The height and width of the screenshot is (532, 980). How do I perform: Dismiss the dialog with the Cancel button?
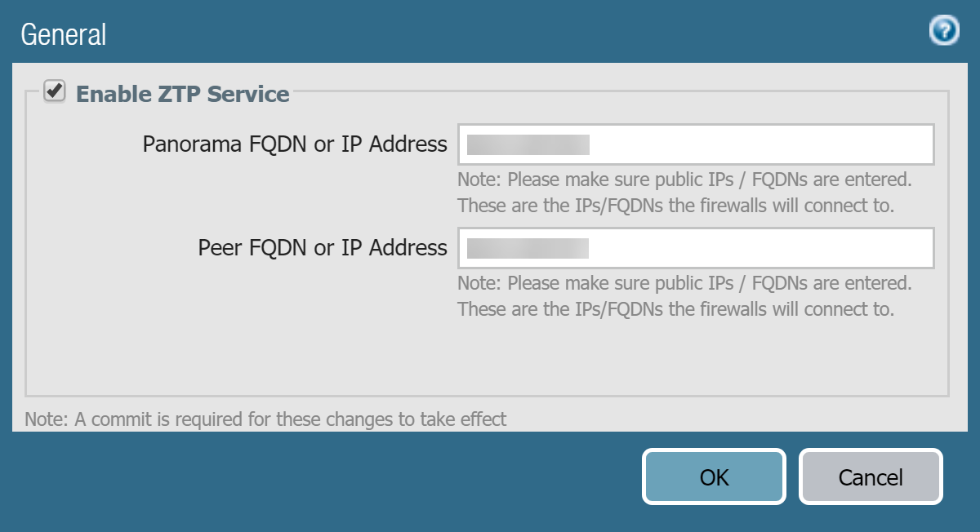pos(871,477)
